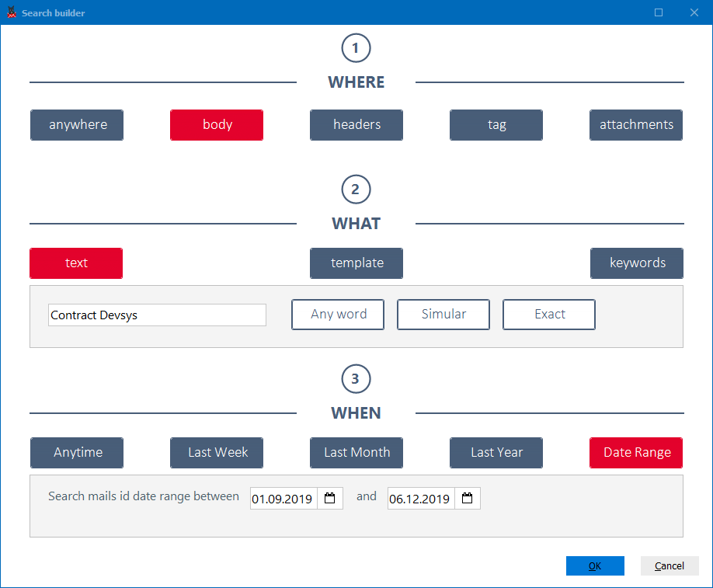Select the tag search scope
The height and width of the screenshot is (588, 713).
(496, 125)
